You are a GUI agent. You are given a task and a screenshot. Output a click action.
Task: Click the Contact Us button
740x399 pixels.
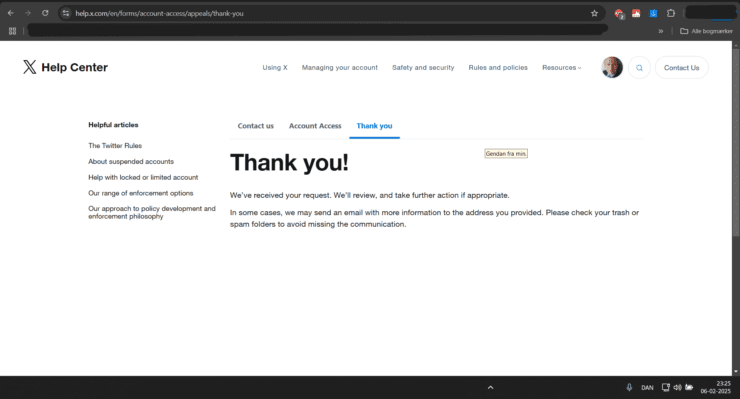tap(681, 68)
